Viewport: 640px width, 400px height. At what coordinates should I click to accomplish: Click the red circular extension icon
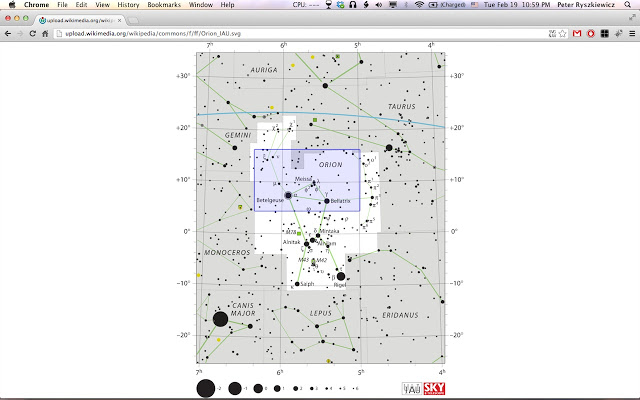point(591,33)
